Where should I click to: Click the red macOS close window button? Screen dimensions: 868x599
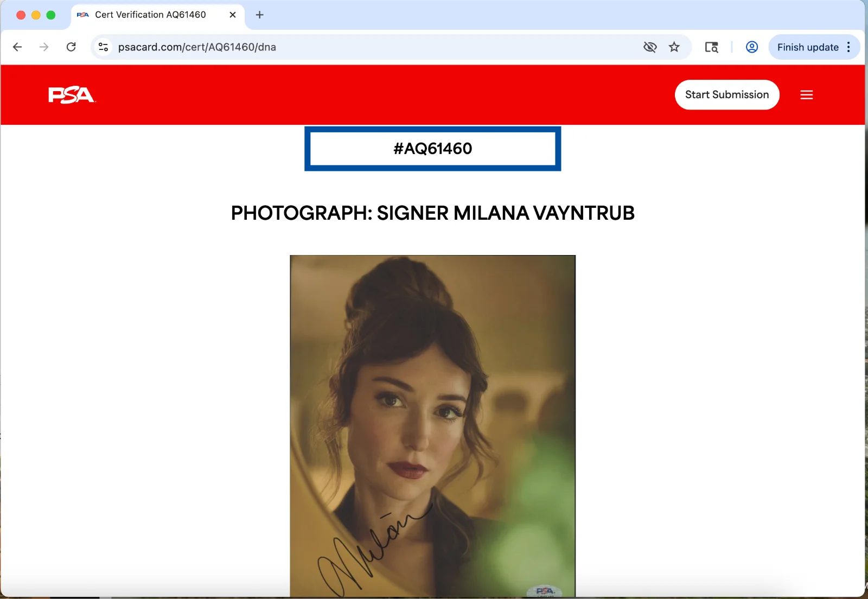(x=21, y=15)
